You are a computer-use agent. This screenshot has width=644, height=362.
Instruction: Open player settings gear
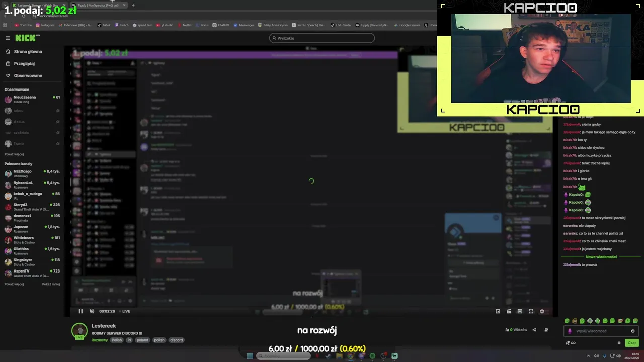542,311
